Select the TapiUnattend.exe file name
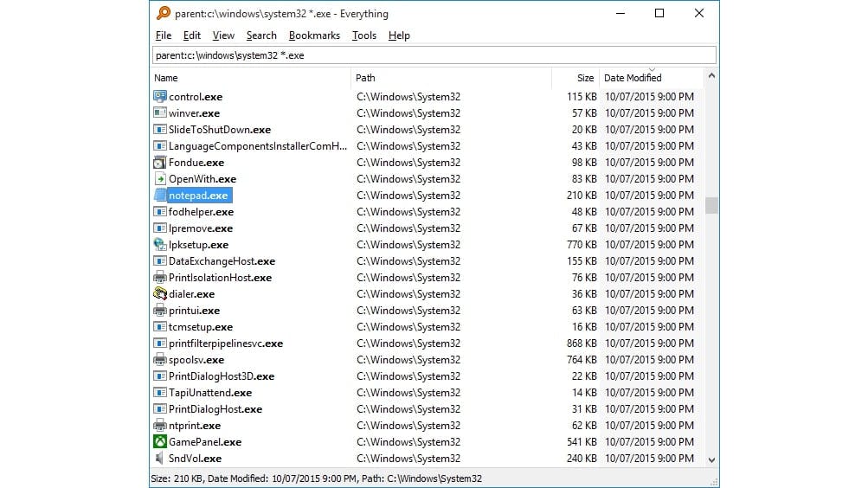This screenshot has height=488, width=868. pyautogui.click(x=210, y=393)
